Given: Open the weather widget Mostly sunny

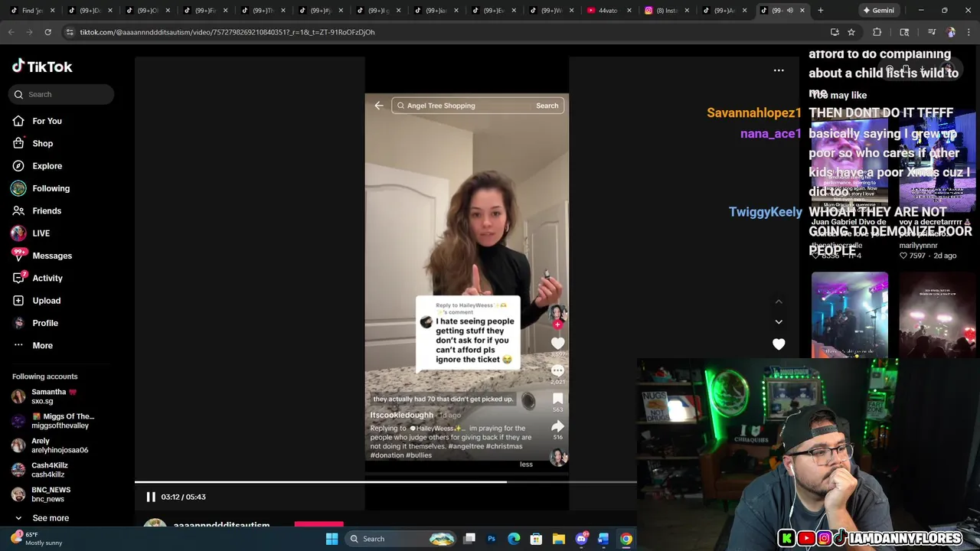Looking at the screenshot, I should (37, 539).
